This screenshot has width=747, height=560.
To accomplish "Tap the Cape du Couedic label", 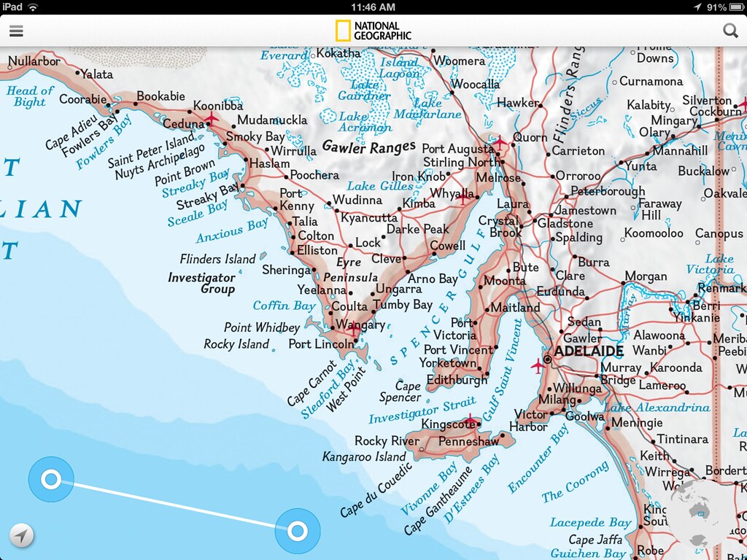I will (376, 490).
